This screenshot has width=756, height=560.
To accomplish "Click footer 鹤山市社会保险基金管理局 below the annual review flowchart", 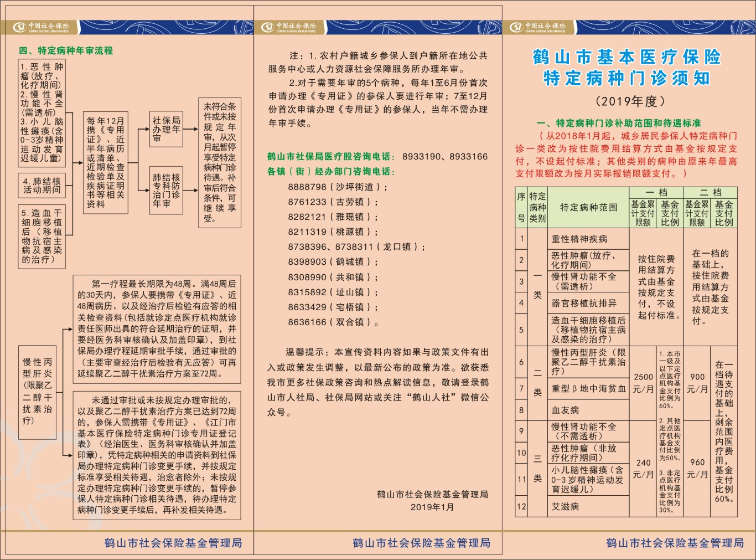I will pos(173,543).
